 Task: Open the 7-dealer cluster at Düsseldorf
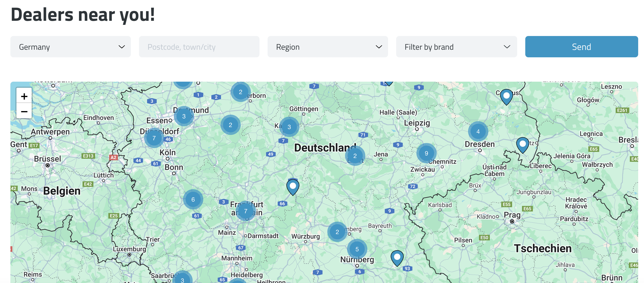[154, 138]
